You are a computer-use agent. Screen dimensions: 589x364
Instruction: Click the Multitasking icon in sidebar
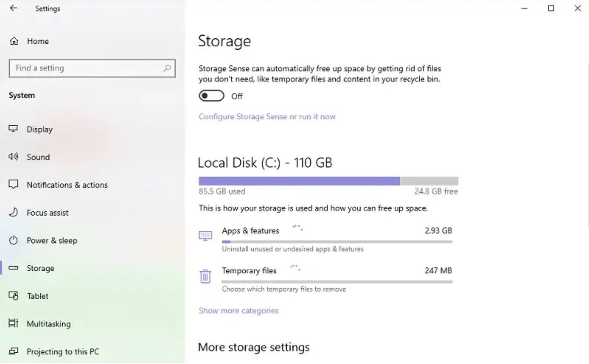point(13,324)
